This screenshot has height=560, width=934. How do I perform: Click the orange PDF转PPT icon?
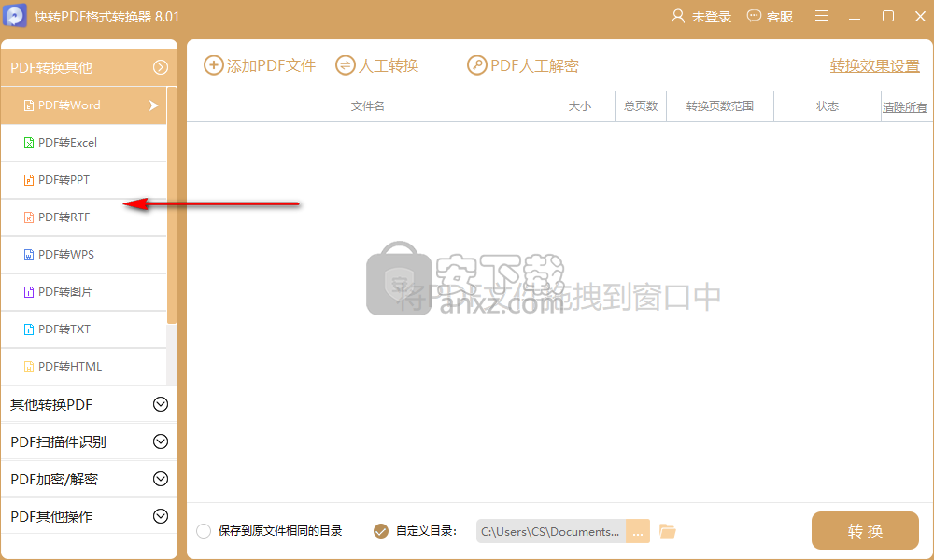click(29, 180)
